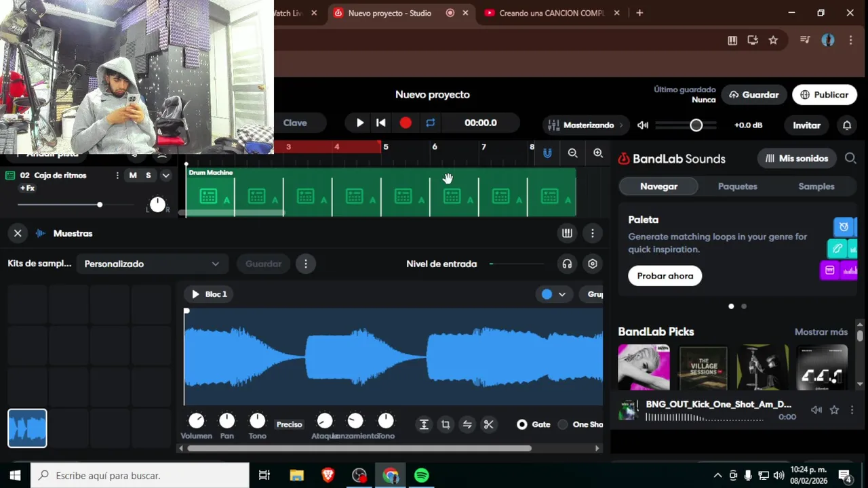
Task: Click the Guardar project button
Action: (754, 95)
